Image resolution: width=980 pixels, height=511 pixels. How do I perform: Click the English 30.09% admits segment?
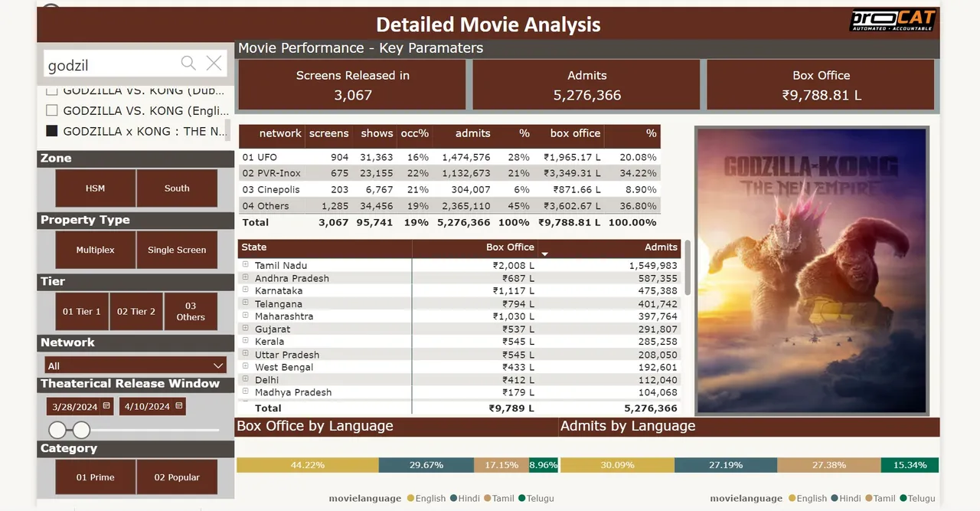click(x=617, y=465)
